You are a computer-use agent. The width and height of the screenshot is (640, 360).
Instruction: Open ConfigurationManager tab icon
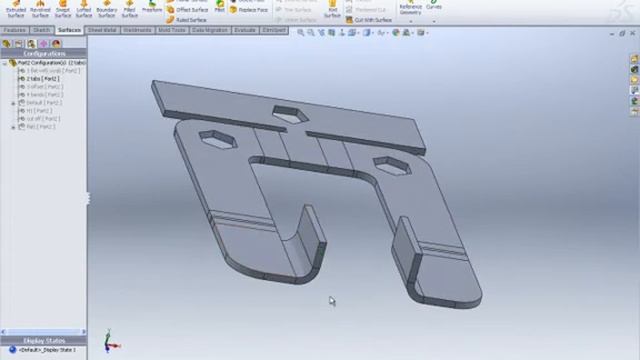click(x=31, y=44)
